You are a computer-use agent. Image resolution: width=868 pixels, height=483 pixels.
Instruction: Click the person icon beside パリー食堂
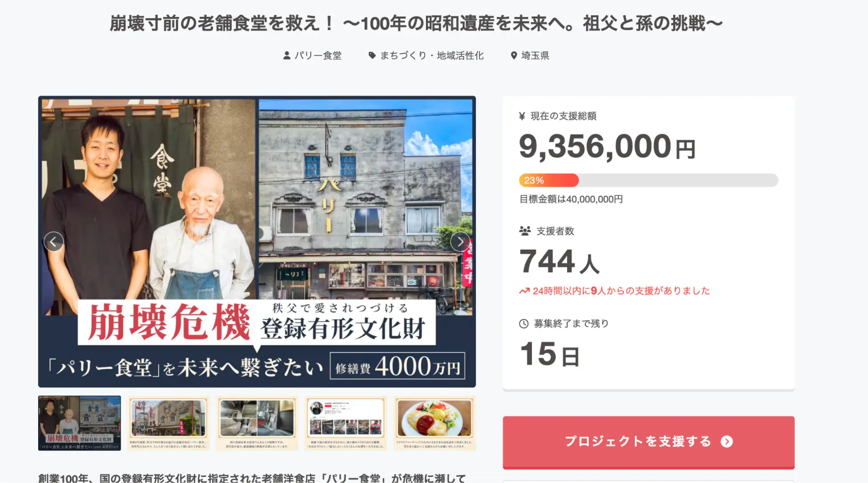[287, 56]
